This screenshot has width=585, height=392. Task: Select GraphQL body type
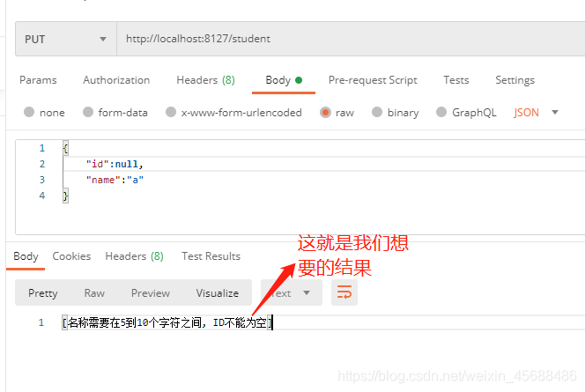pyautogui.click(x=466, y=112)
